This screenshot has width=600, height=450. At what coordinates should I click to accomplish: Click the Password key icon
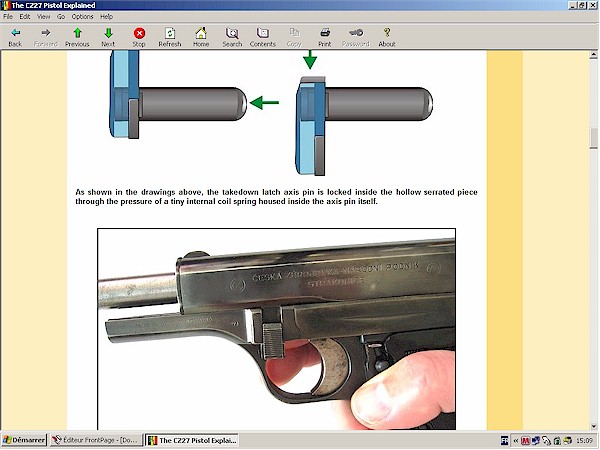click(355, 38)
